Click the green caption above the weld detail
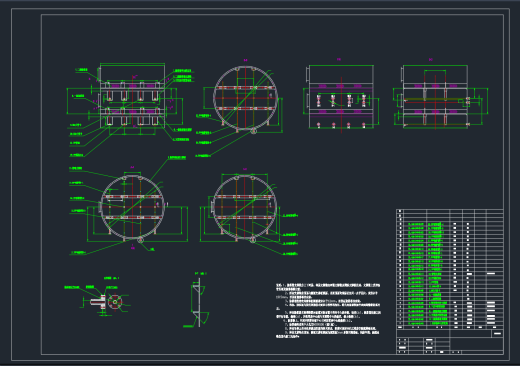Viewport: 520px width, 366px height. click(x=201, y=273)
